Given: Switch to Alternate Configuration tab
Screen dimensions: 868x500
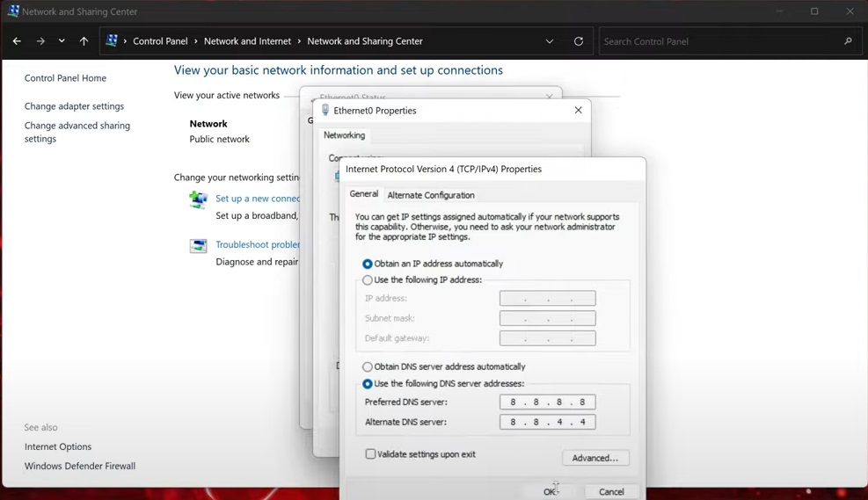Looking at the screenshot, I should [431, 195].
